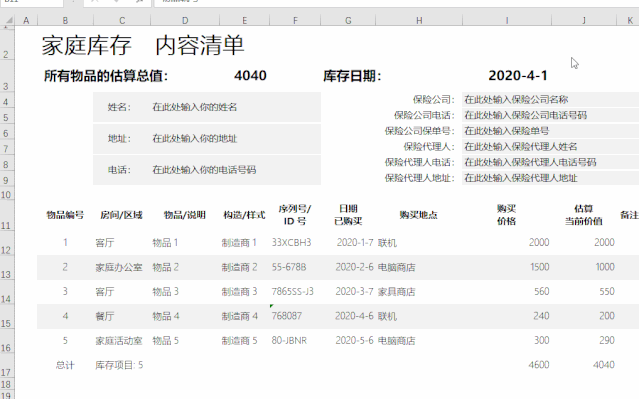Click the select-all corner triangle
The width and height of the screenshot is (639, 399).
(x=8, y=20)
